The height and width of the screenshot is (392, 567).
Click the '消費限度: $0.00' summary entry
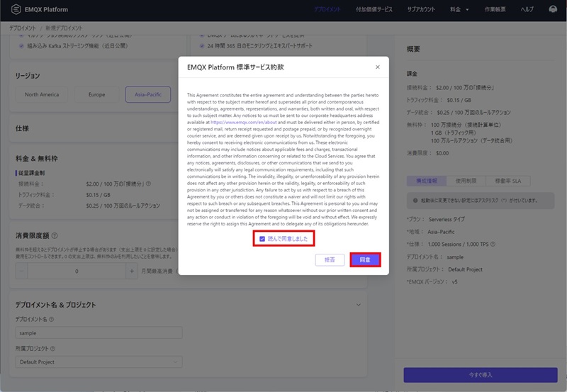coord(428,153)
